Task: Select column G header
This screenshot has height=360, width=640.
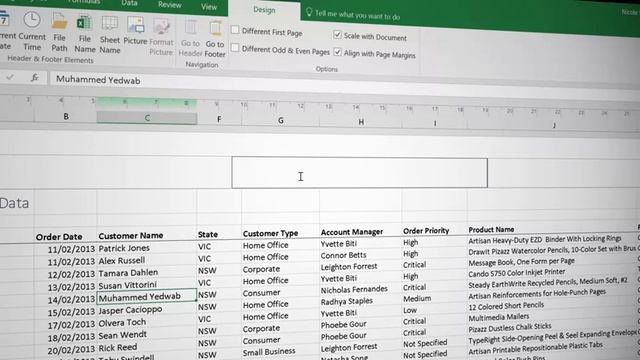Action: click(280, 120)
